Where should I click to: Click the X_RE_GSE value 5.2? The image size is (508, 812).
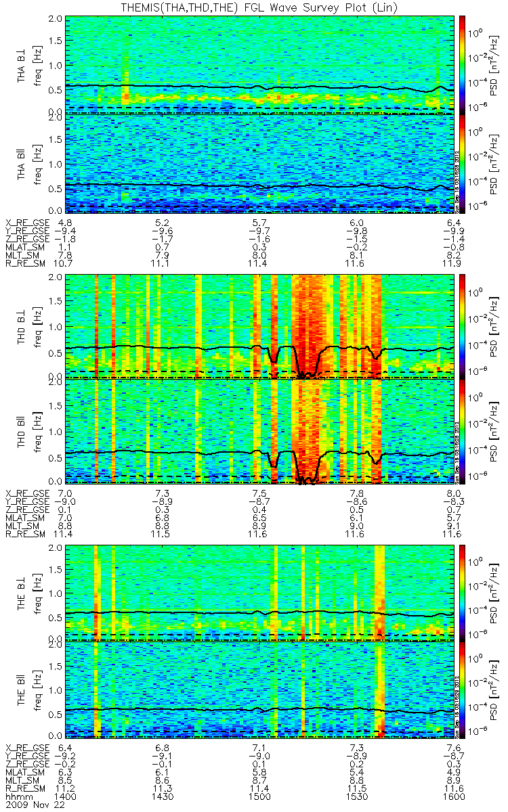pos(163,223)
